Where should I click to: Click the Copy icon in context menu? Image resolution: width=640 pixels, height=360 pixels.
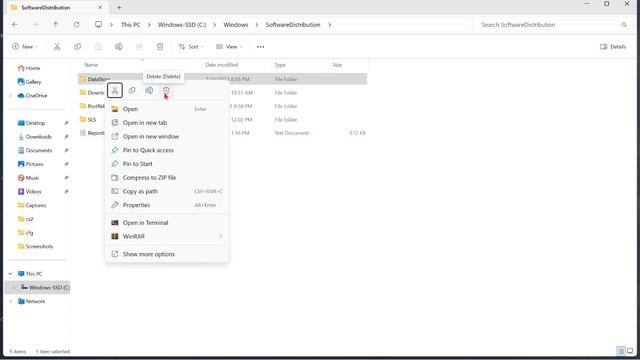(x=132, y=90)
